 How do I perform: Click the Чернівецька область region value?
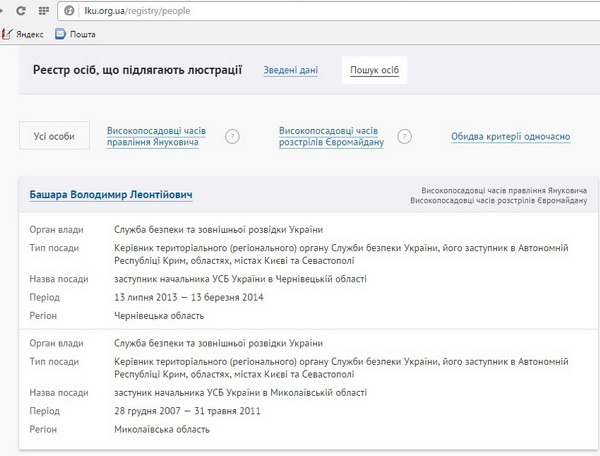(160, 315)
